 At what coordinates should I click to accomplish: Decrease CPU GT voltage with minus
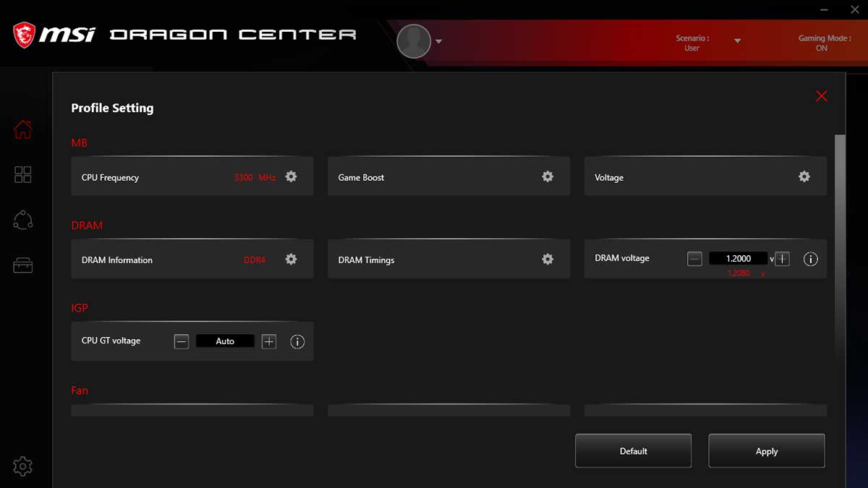pos(182,342)
